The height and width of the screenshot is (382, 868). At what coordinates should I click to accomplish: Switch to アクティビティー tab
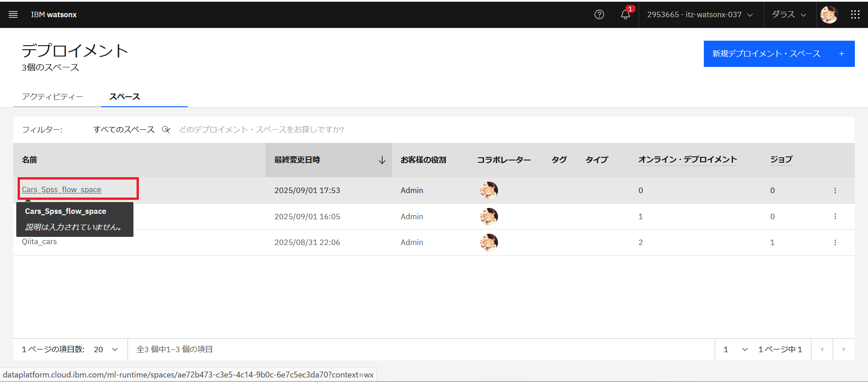(52, 97)
